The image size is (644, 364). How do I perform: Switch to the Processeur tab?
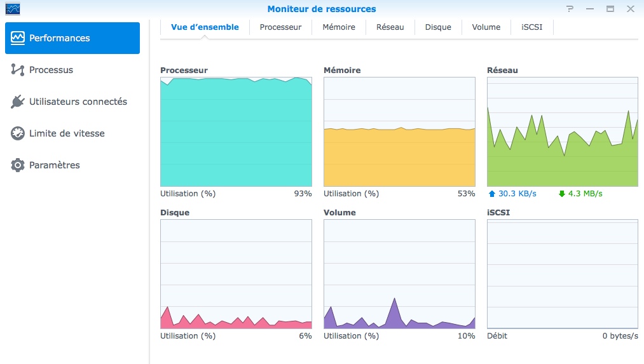(x=280, y=27)
